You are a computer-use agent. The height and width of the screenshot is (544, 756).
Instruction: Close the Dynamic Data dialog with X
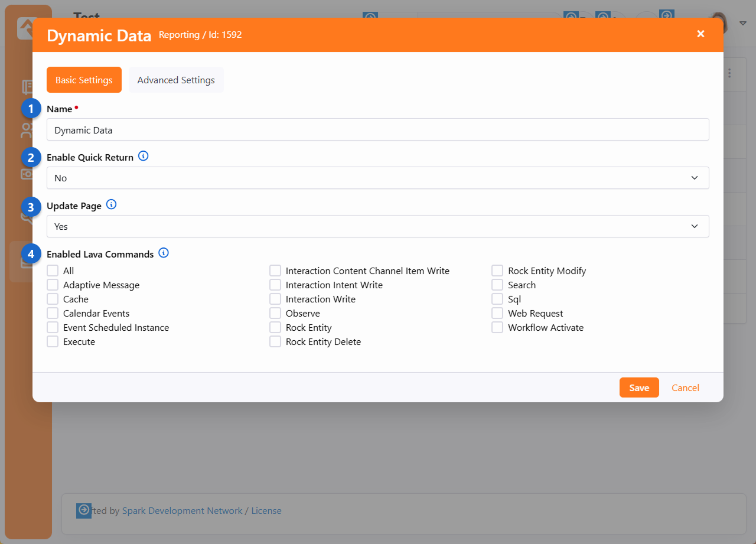point(700,34)
